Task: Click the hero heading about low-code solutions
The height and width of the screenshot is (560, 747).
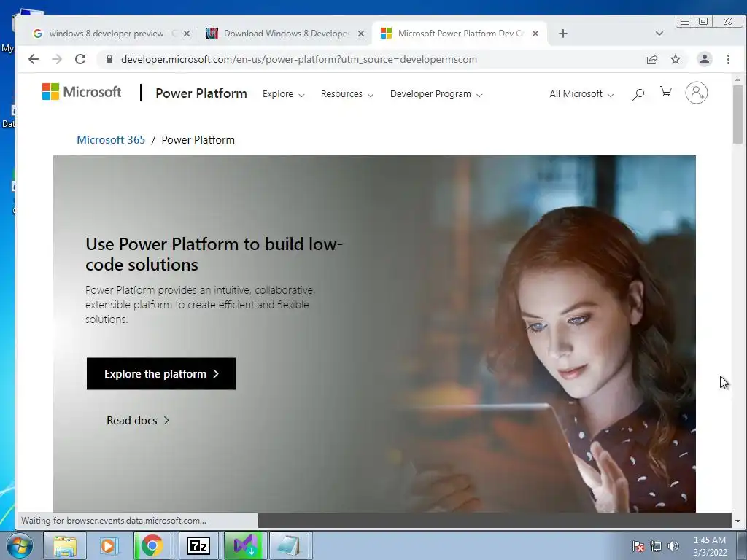Action: 214,254
